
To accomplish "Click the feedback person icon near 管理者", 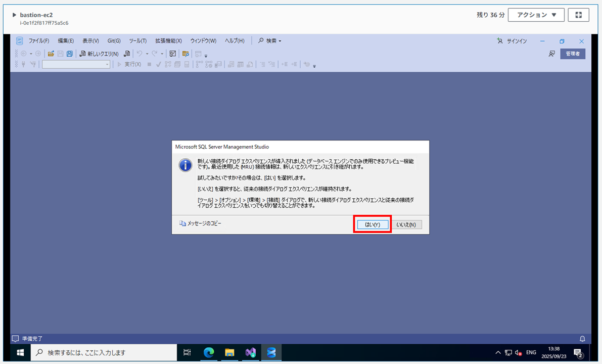I will [x=551, y=54].
